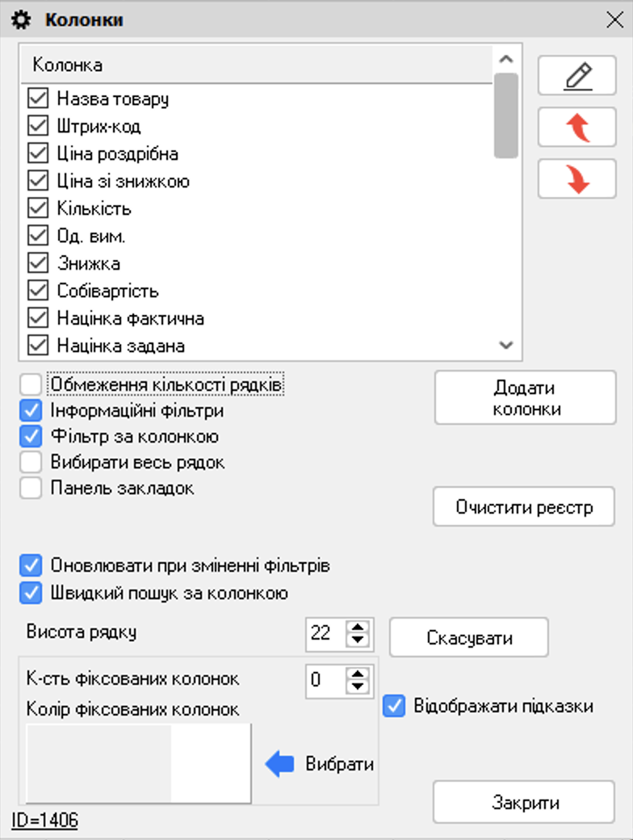Click the Додати колонки button

coord(525,397)
